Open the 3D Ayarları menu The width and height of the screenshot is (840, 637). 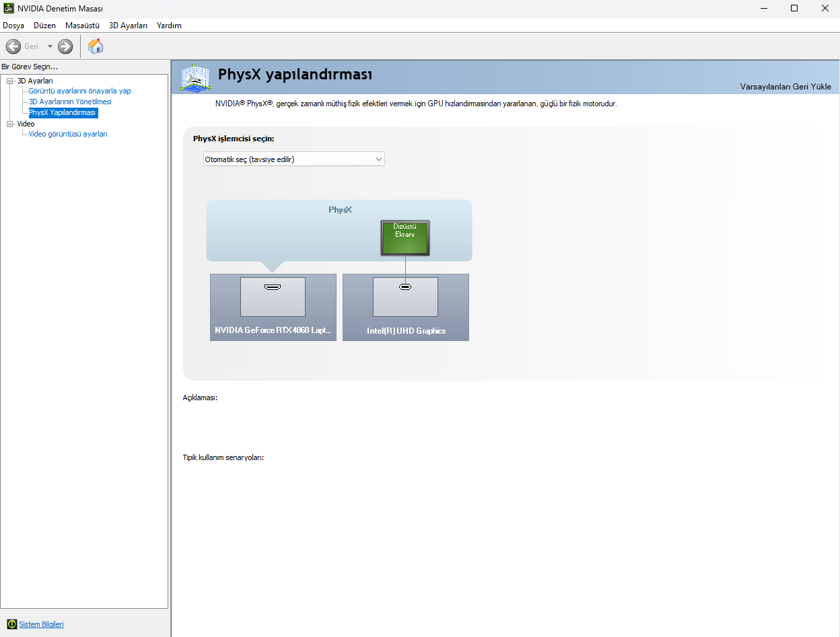click(128, 26)
